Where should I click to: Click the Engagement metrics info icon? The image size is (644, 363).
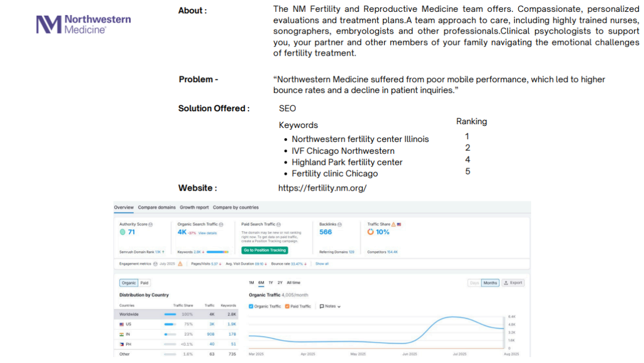pyautogui.click(x=155, y=264)
